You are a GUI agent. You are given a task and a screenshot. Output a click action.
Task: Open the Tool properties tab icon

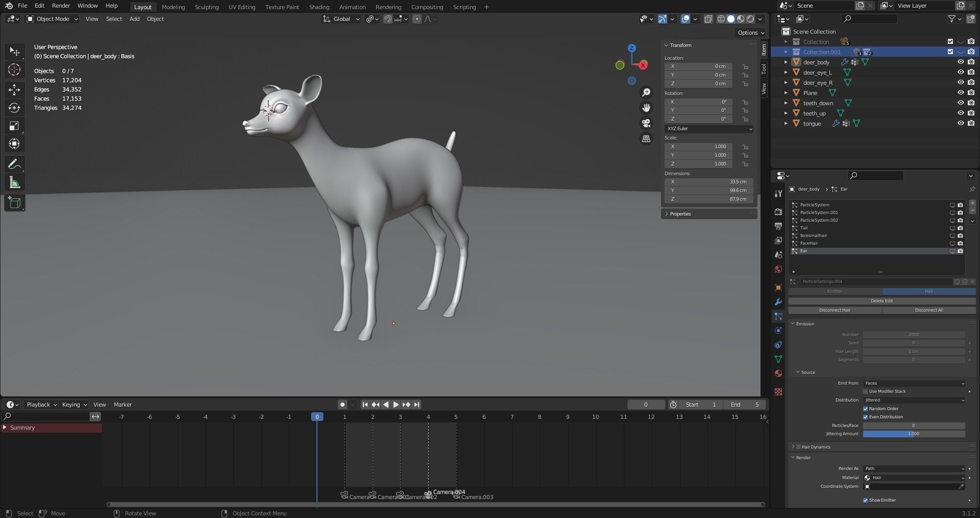pos(778,194)
